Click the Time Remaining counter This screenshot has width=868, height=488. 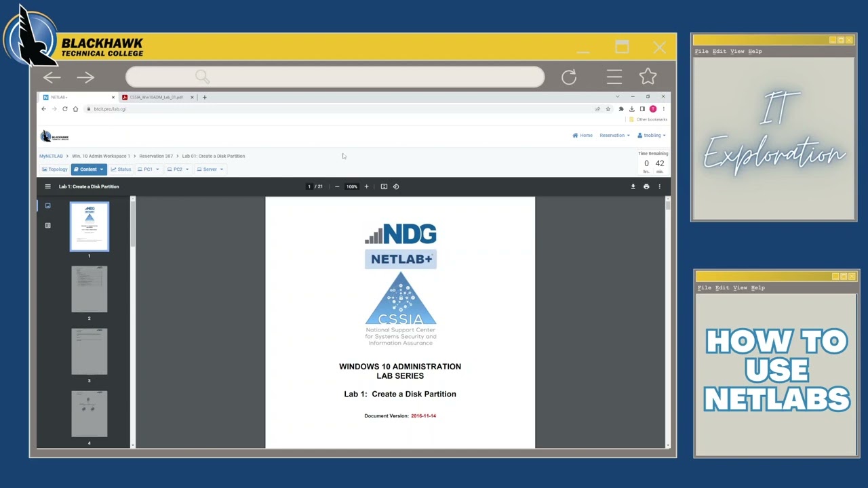click(x=653, y=163)
